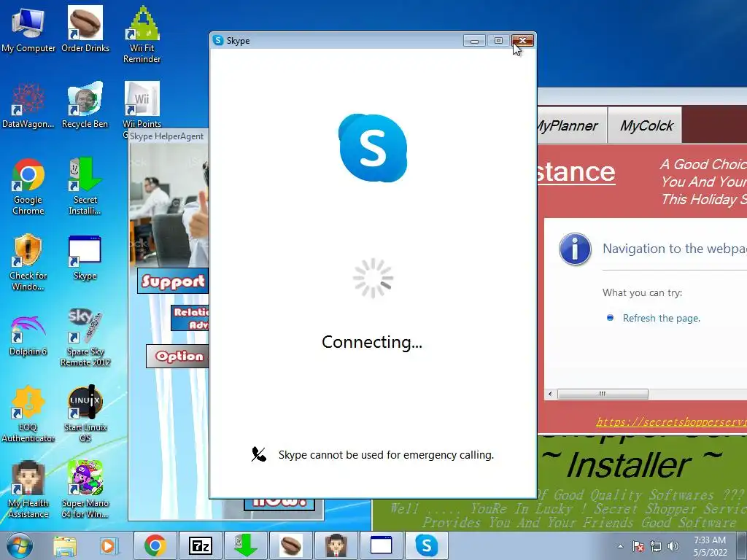Viewport: 747px width, 560px height.
Task: Click the Relation Advice button in HelperAgent
Action: (190, 318)
